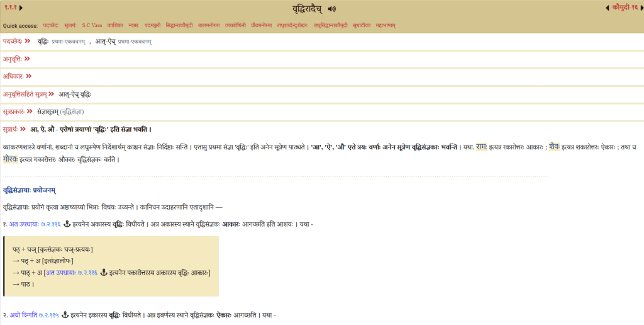Select सिद्धान्तकौमुदी in quick access
The width and height of the screenshot is (644, 325).
pos(180,25)
